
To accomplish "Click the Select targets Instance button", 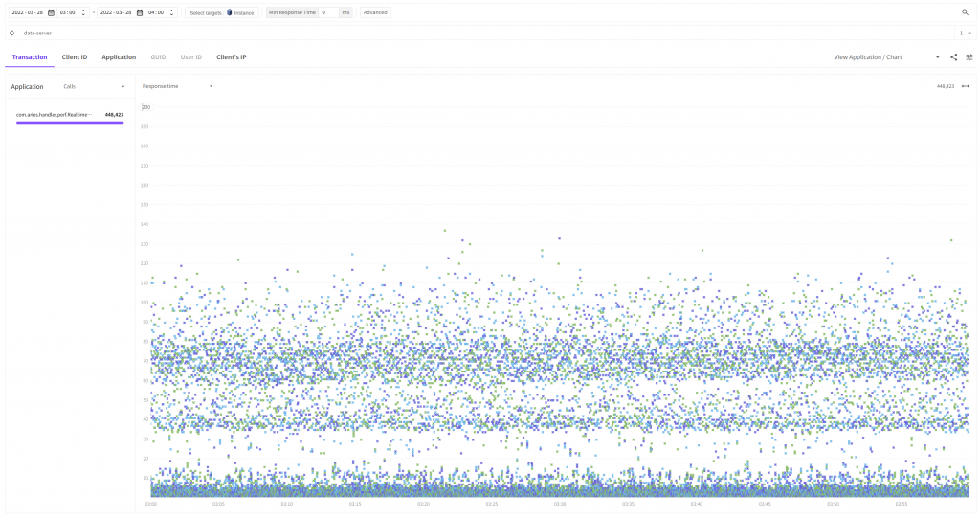I will 222,12.
